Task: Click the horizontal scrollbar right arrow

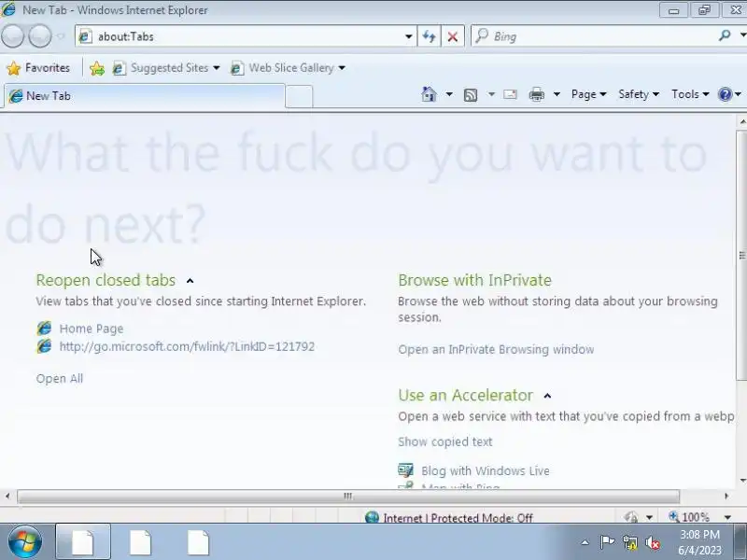Action: pyautogui.click(x=726, y=497)
